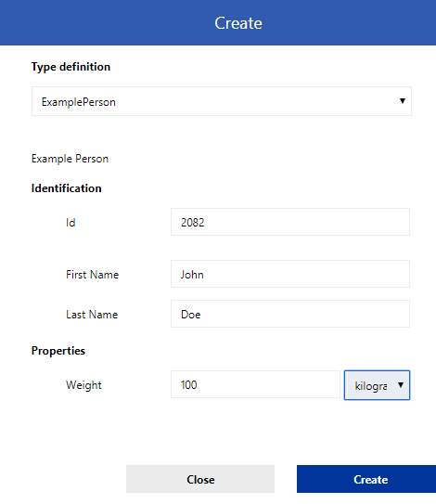Click the arrow on ExamplePerson selector

[x=402, y=101]
